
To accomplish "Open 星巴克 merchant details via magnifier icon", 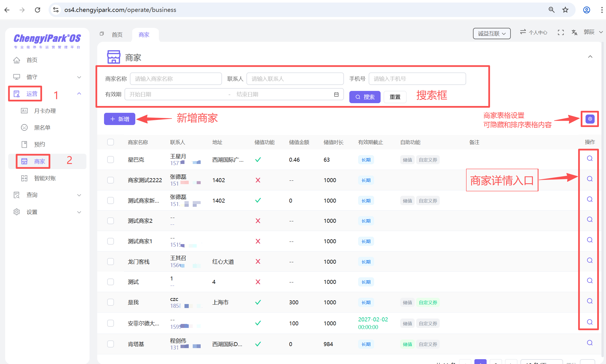I will tap(589, 158).
